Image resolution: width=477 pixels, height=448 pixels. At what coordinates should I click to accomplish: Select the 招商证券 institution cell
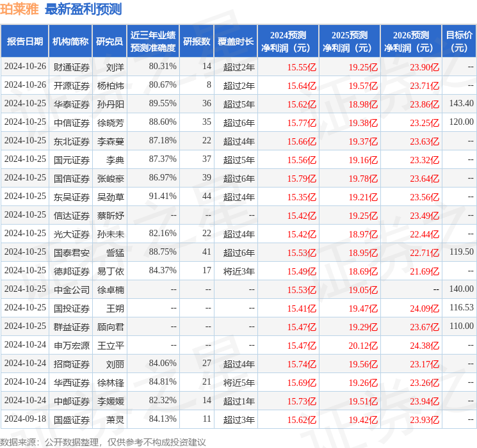[x=72, y=364]
